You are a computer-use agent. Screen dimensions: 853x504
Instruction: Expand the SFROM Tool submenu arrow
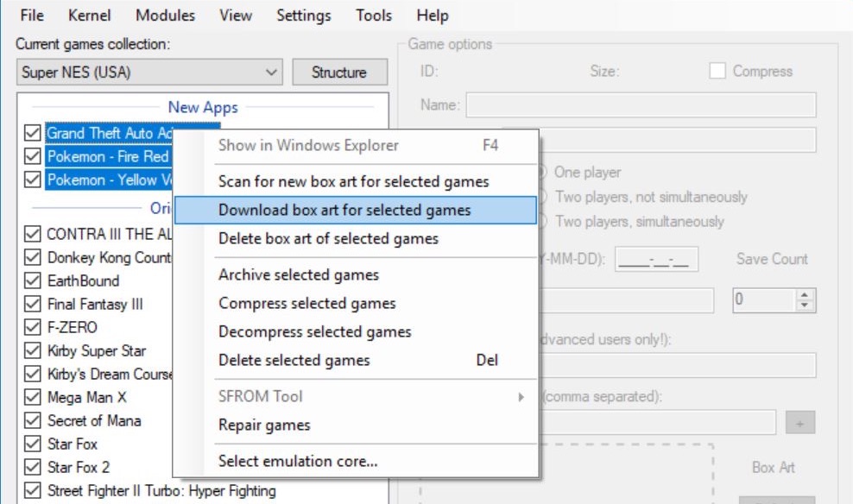pos(521,397)
